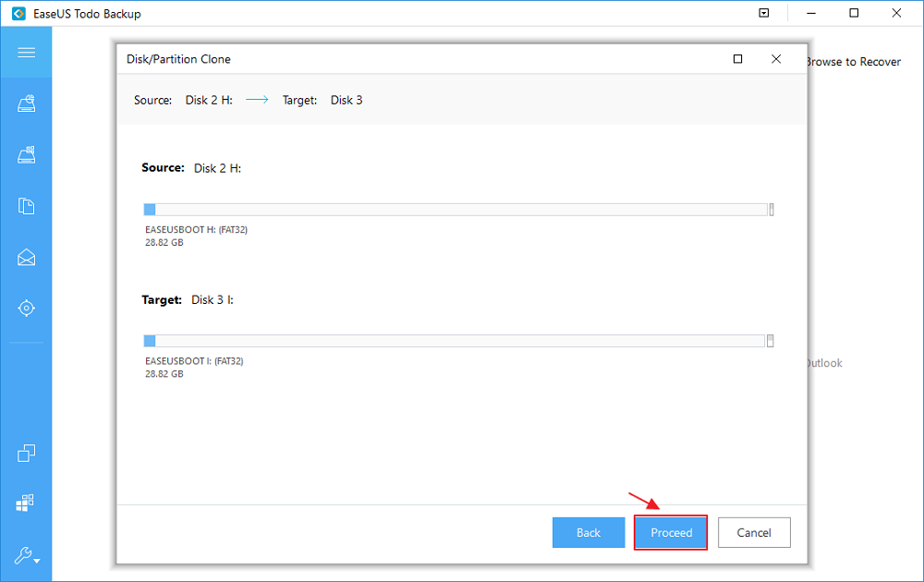This screenshot has height=582, width=924.
Task: Select the Disk/Partition Backup icon in sidebar
Action: [26, 154]
